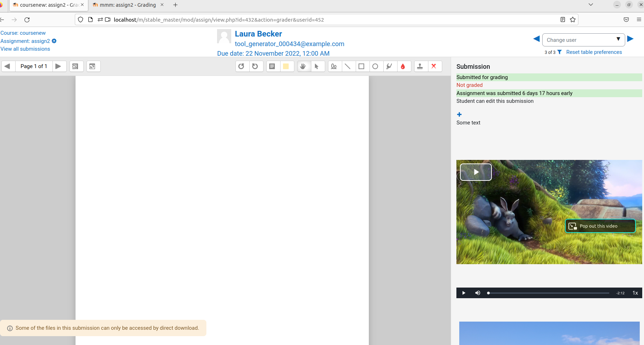644x345 pixels.
Task: Open the red annotation colour picker
Action: (403, 66)
